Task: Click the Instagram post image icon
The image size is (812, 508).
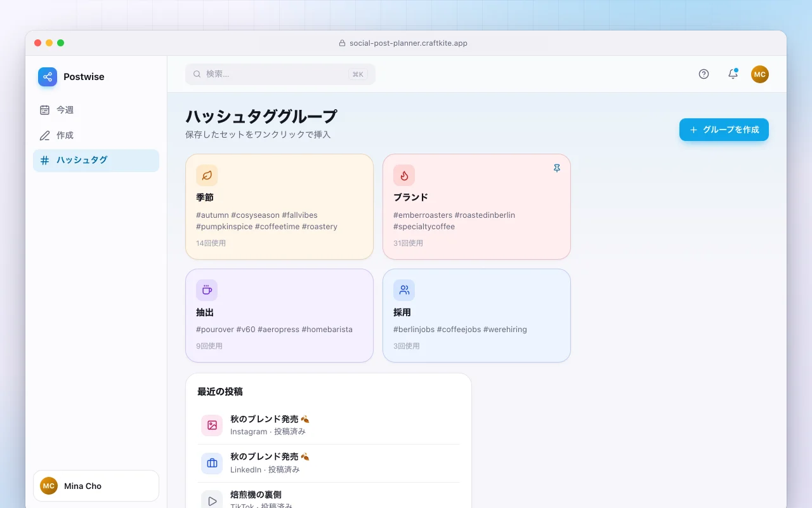Action: [212, 425]
